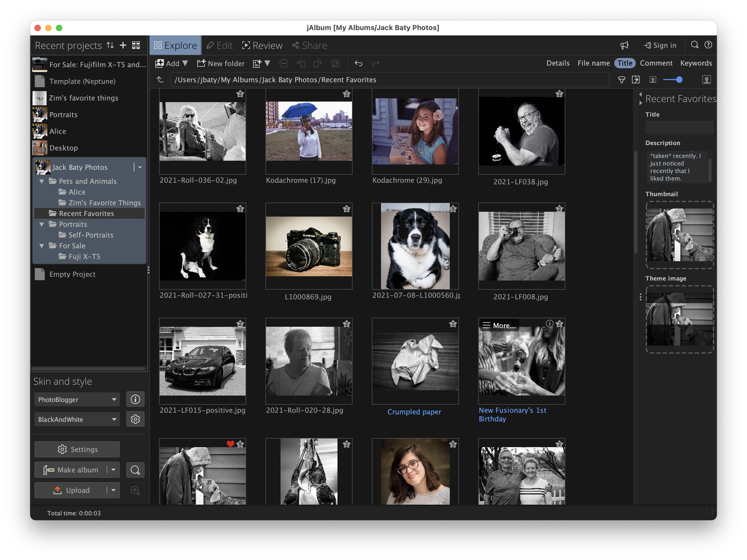Click the large thumbnail size icon

pos(706,80)
